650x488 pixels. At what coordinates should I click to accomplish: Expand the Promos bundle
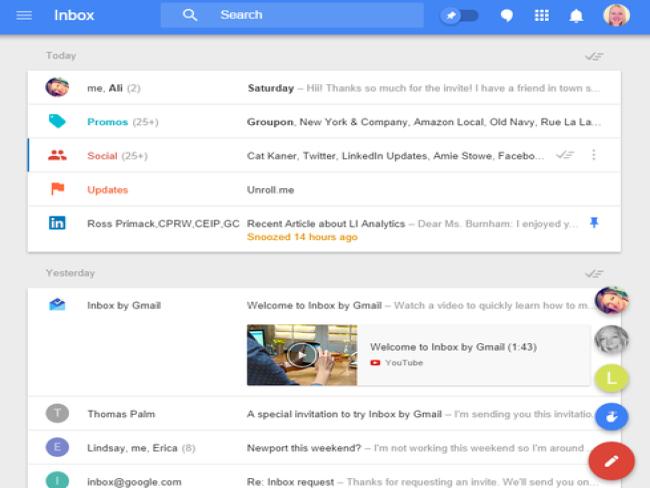point(324,121)
